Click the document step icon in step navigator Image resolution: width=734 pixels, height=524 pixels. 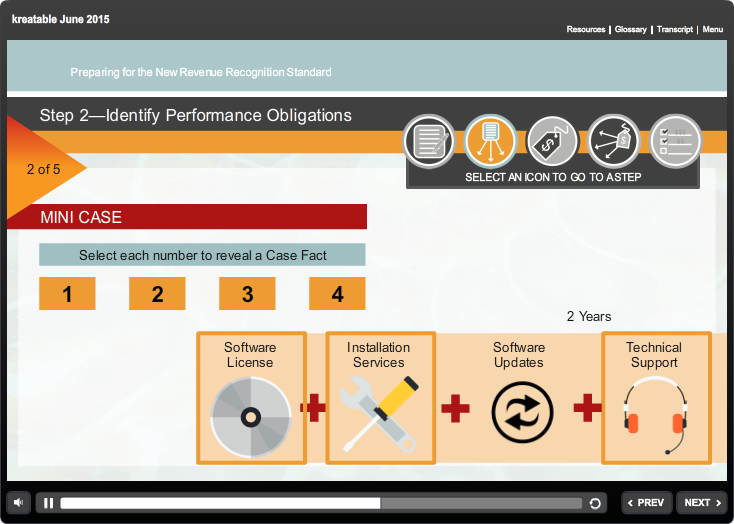(429, 142)
